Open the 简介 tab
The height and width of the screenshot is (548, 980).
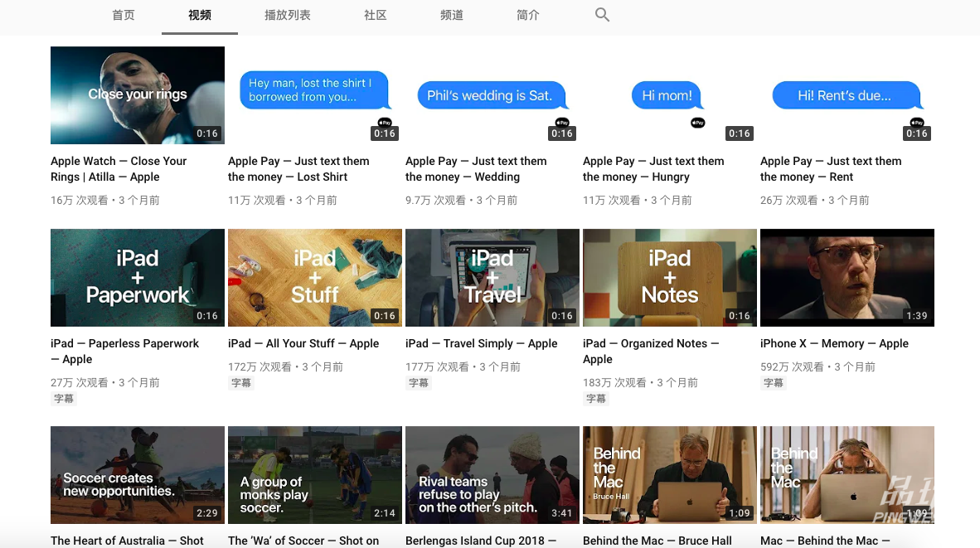tap(528, 16)
